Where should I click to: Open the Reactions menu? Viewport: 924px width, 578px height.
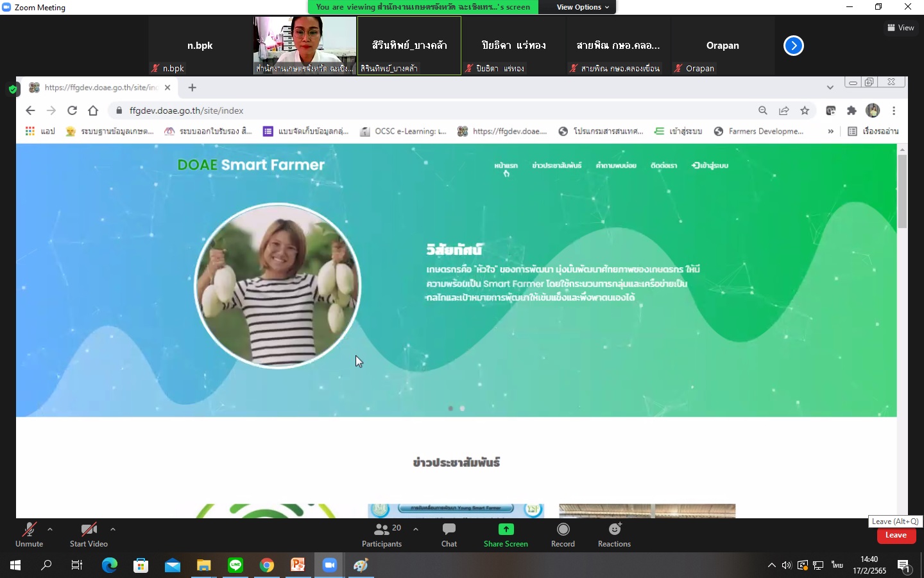click(614, 534)
